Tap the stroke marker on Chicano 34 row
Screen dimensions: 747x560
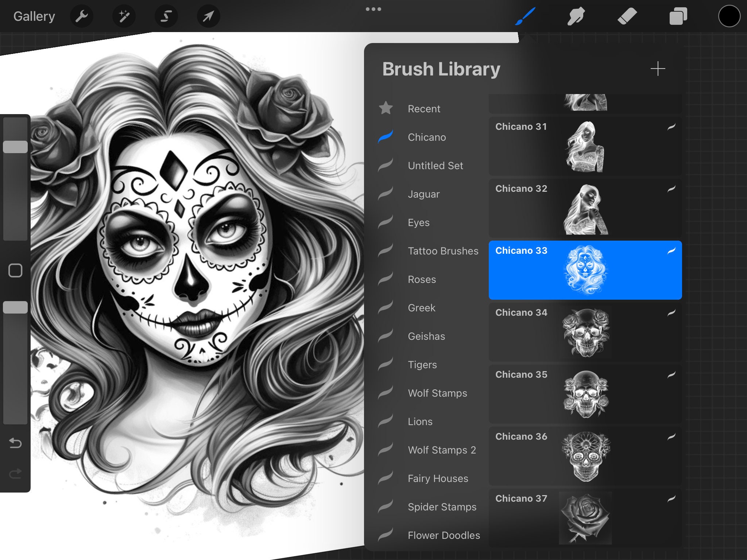[x=671, y=313]
